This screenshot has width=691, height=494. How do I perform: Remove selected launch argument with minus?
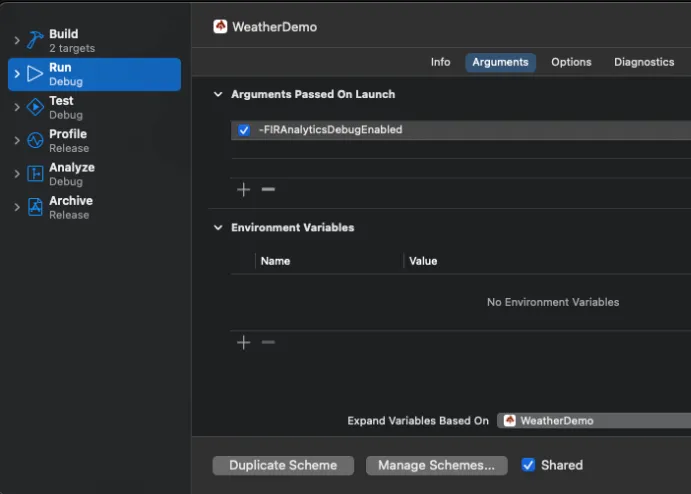click(268, 189)
